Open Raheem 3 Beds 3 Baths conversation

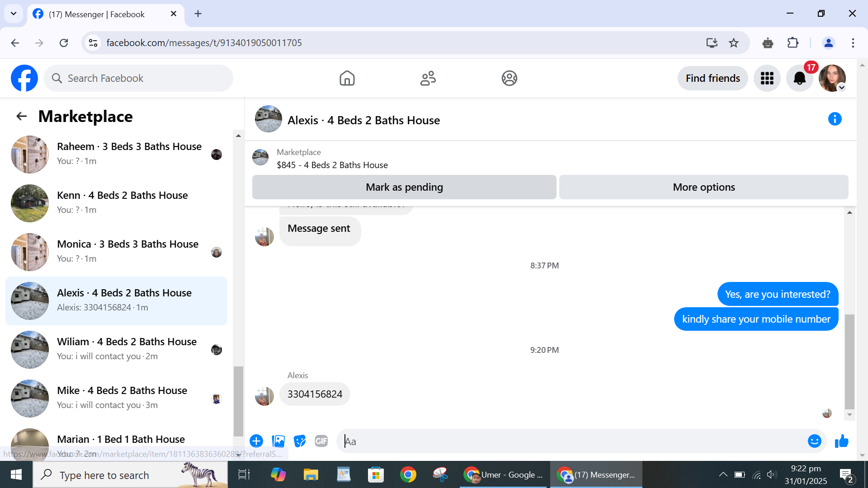click(116, 154)
